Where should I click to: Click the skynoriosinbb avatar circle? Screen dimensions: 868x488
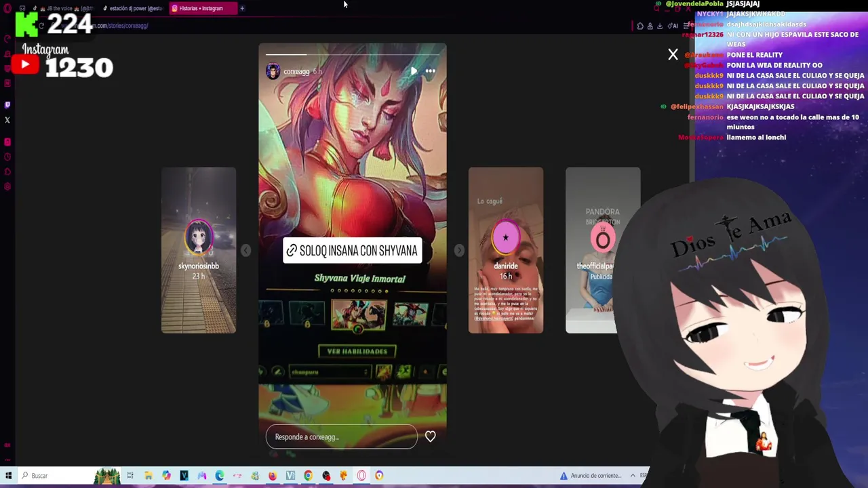[x=199, y=238]
